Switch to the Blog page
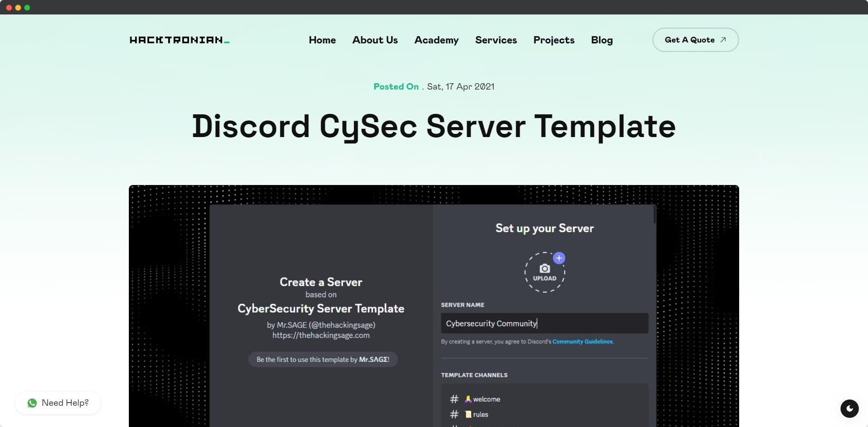Screen dimensions: 868x427 (x=602, y=40)
